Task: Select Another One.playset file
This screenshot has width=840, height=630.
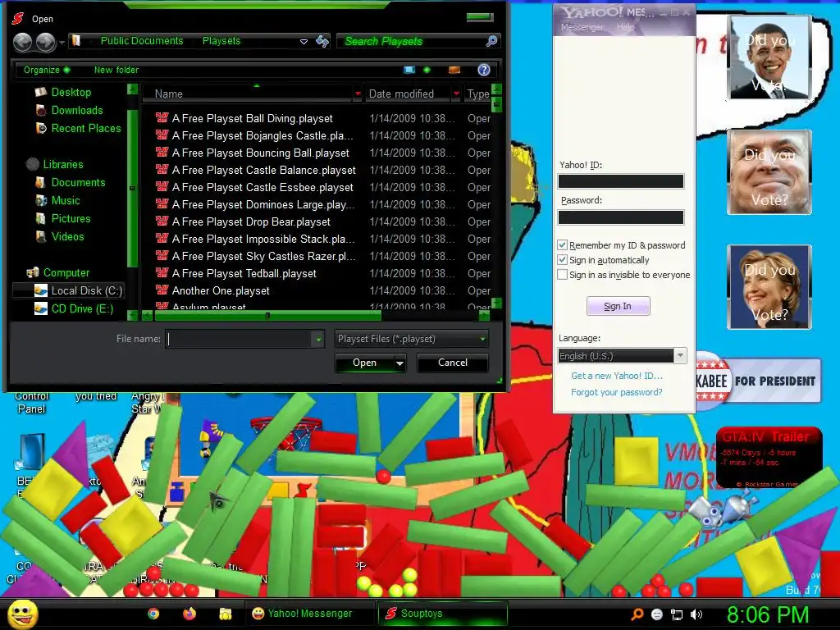Action: (x=221, y=291)
